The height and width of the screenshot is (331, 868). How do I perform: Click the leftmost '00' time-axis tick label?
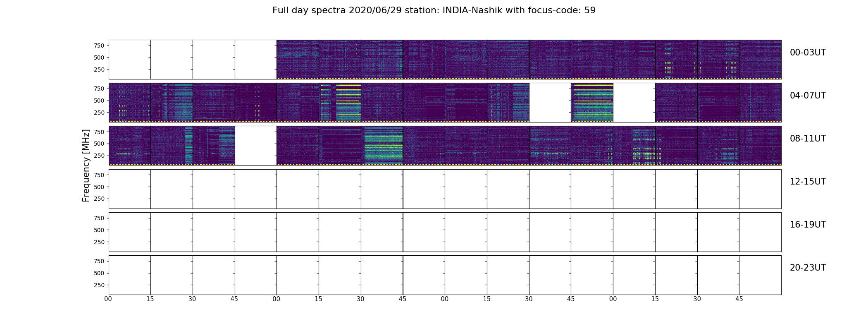tap(108, 299)
